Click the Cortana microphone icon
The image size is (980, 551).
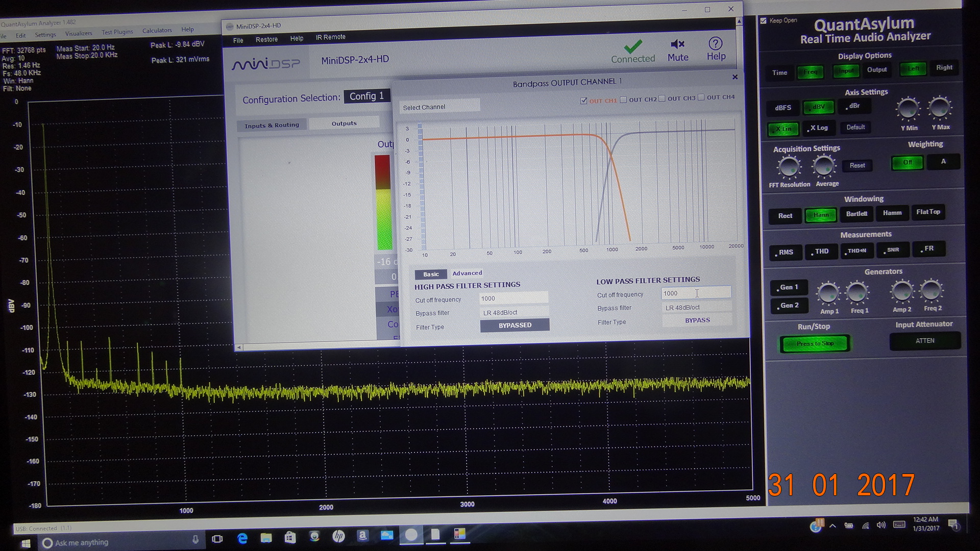[195, 540]
